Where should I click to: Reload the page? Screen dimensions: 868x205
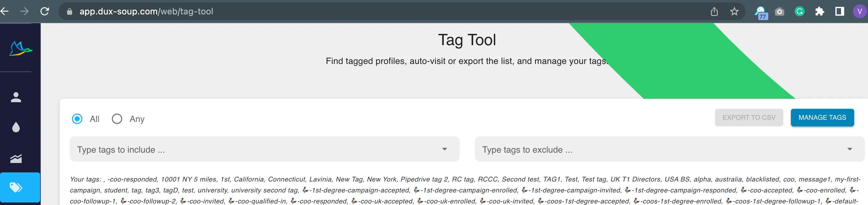click(x=45, y=12)
